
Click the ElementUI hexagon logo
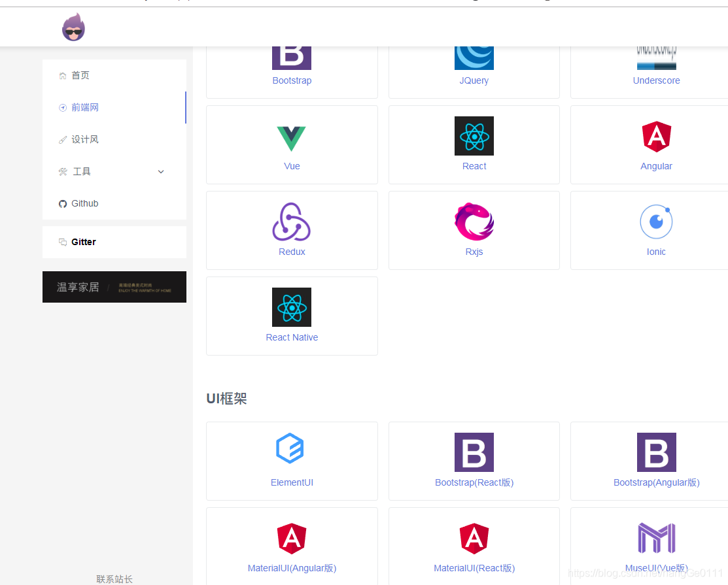[x=290, y=448]
